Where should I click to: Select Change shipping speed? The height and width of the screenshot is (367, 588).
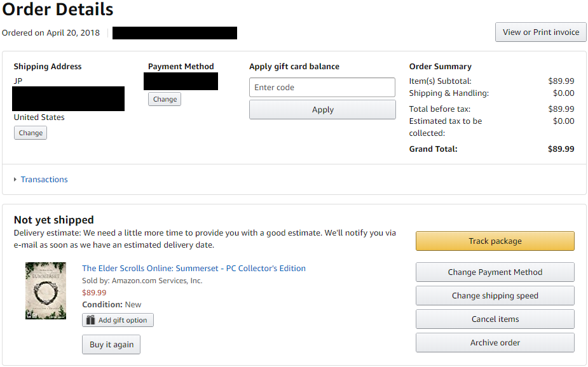[x=495, y=296]
